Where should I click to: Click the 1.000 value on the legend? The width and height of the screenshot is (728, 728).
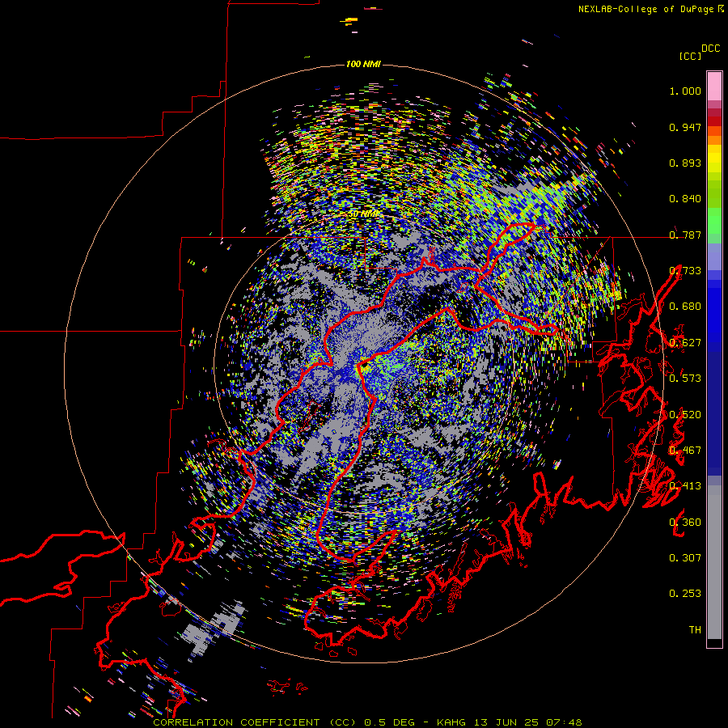tap(685, 91)
